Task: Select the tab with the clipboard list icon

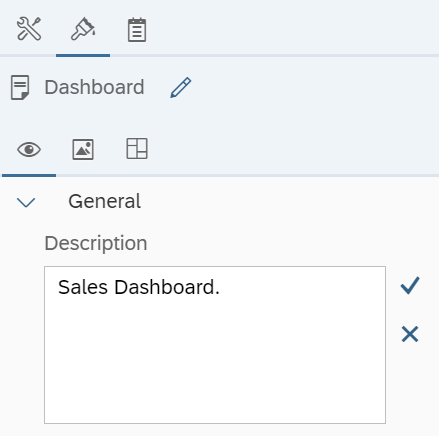Action: pos(137,30)
